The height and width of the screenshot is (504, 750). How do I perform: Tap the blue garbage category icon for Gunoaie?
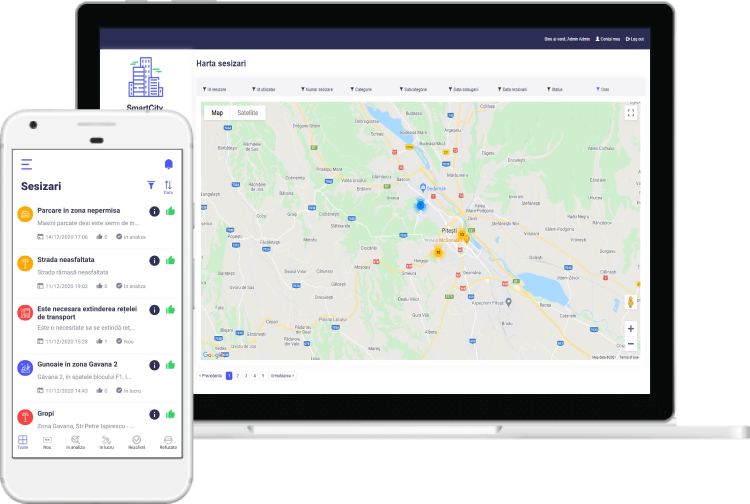click(x=25, y=368)
